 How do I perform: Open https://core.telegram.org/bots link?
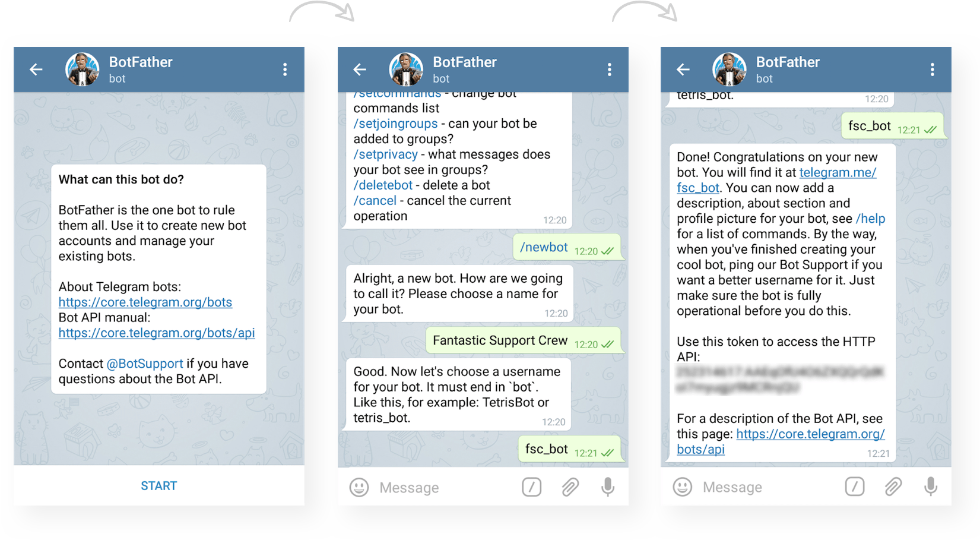pyautogui.click(x=145, y=302)
